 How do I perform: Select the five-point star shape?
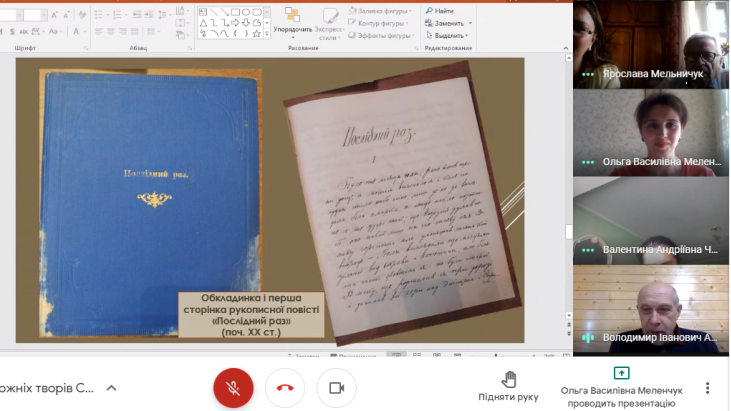click(x=257, y=34)
